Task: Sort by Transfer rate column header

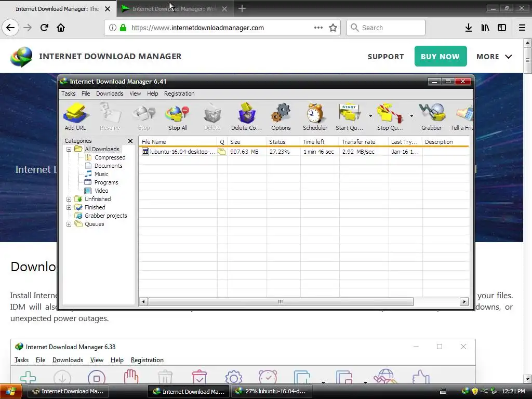Action: point(364,142)
